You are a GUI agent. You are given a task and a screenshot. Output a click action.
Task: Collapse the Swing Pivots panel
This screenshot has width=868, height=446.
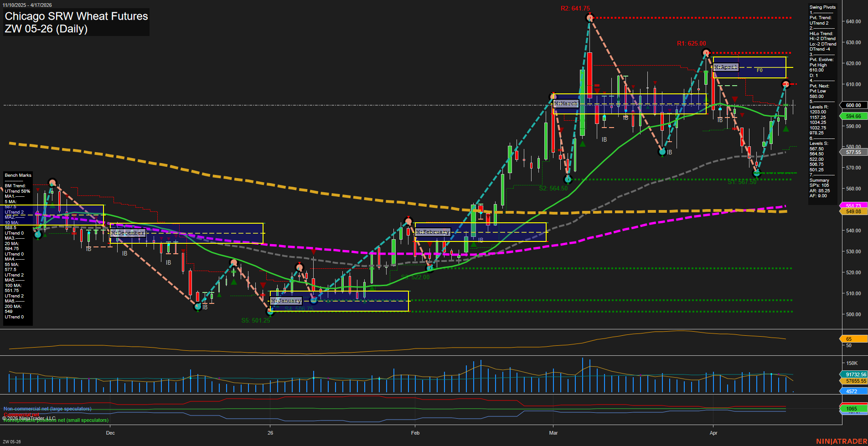coord(823,7)
